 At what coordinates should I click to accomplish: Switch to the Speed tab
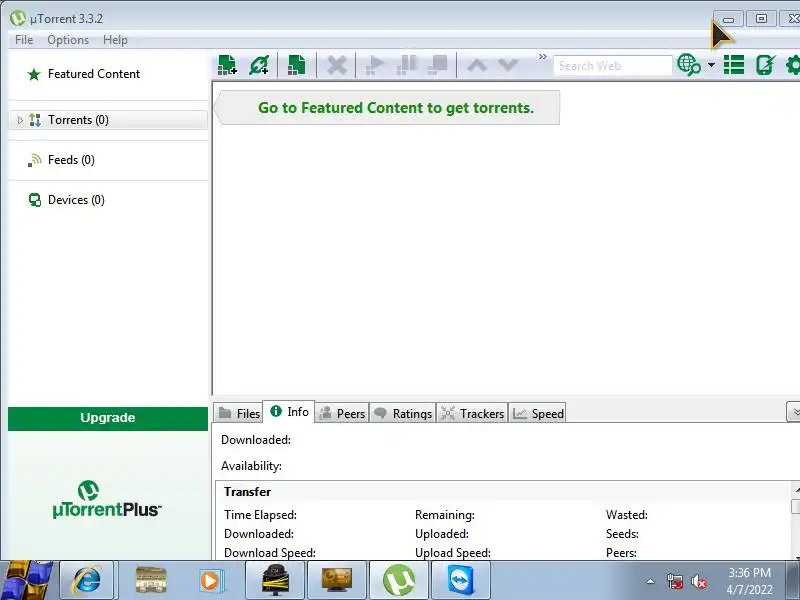[x=538, y=413]
